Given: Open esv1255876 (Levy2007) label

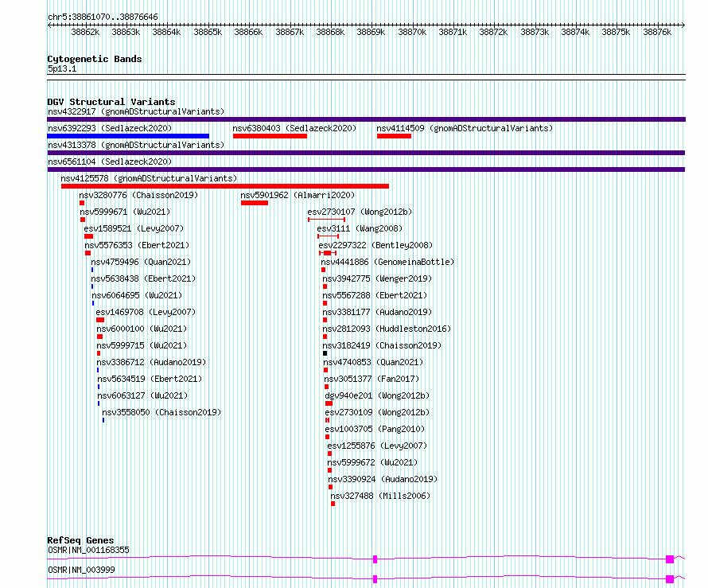Looking at the screenshot, I should pos(377,446).
